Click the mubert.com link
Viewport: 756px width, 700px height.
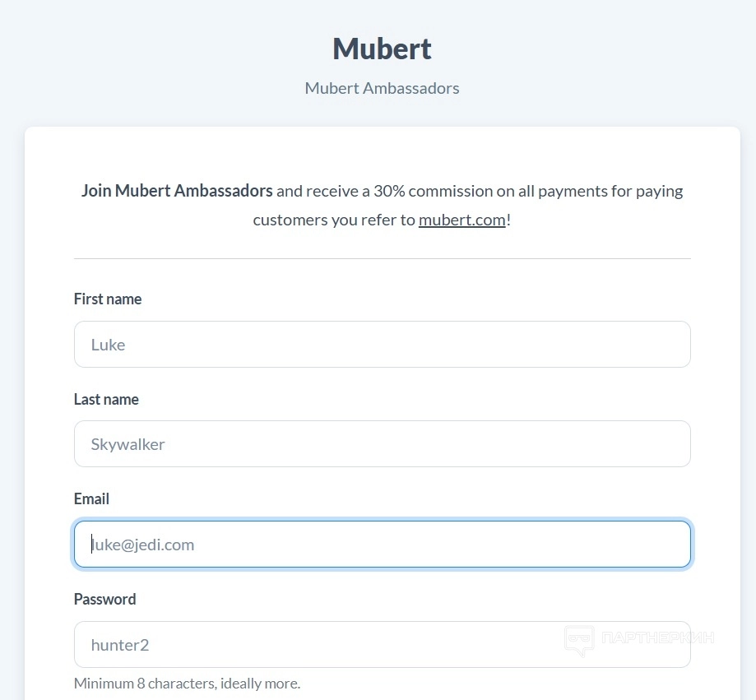point(461,220)
